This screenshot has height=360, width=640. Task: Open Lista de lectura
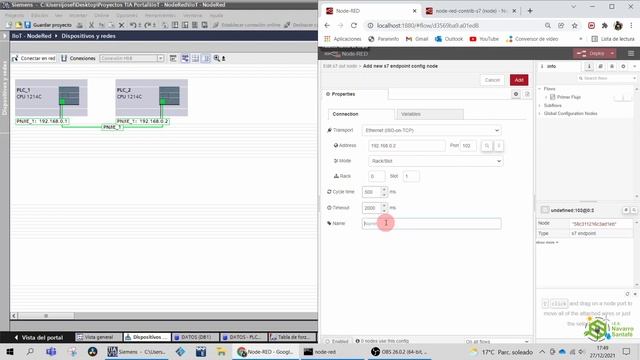click(613, 39)
